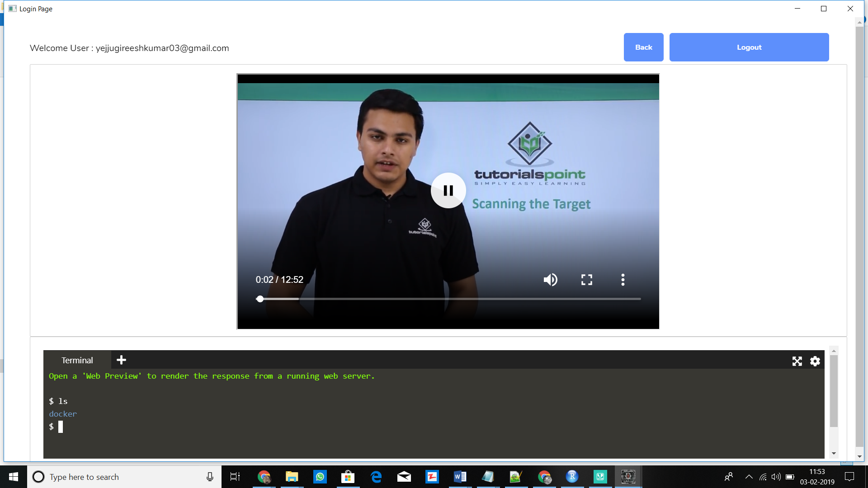The image size is (868, 488).
Task: Pause the playing video
Action: pos(448,190)
